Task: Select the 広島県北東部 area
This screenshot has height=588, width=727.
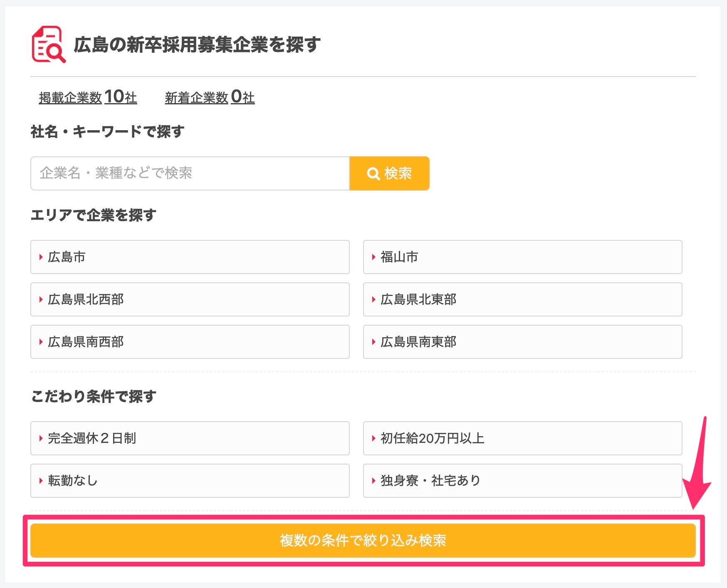Action: pyautogui.click(x=522, y=299)
